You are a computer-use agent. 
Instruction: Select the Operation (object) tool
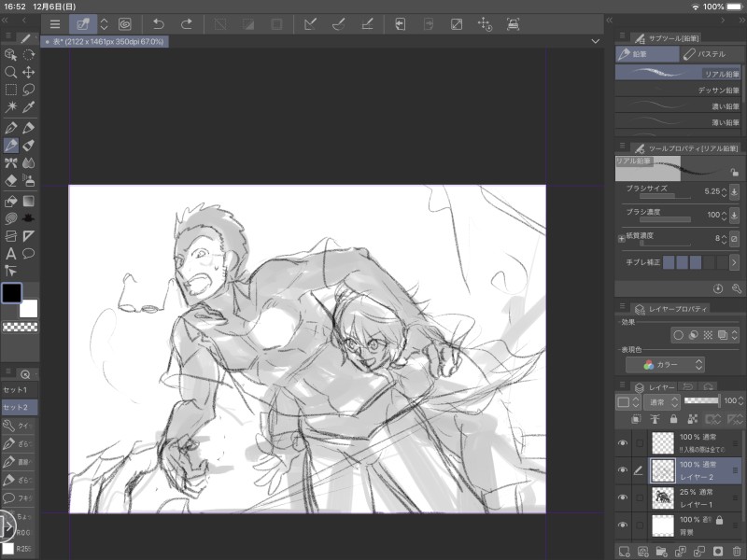coord(10,55)
